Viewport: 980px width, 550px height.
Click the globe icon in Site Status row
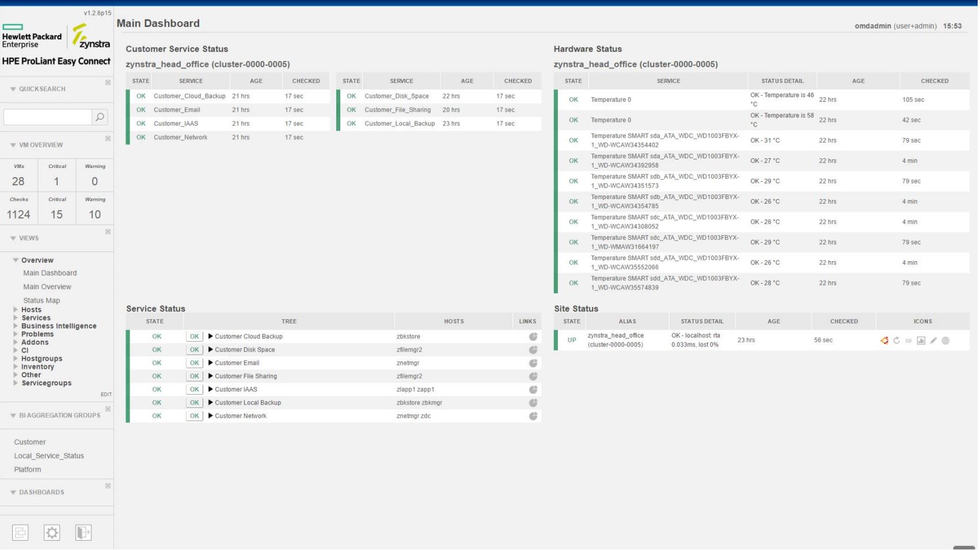pyautogui.click(x=945, y=341)
